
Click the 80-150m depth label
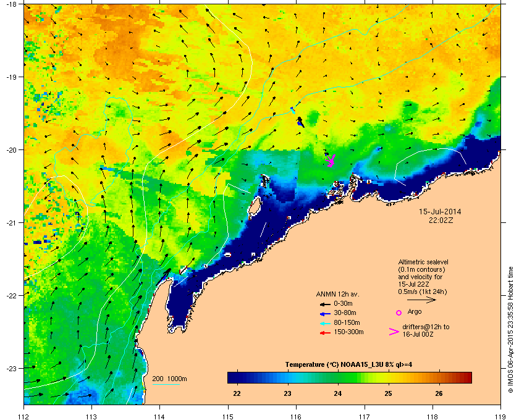[347, 322]
